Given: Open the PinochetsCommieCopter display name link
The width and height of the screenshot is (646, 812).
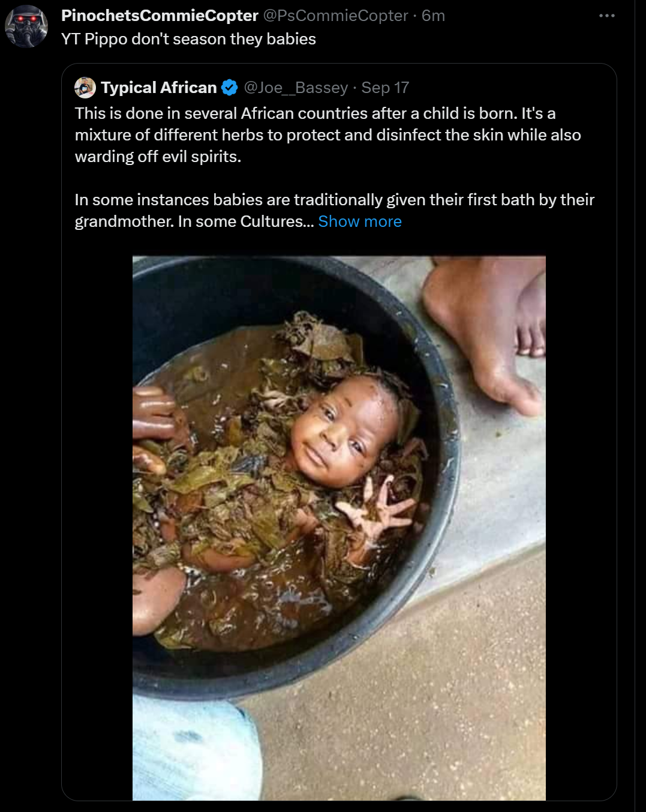Looking at the screenshot, I should [160, 16].
